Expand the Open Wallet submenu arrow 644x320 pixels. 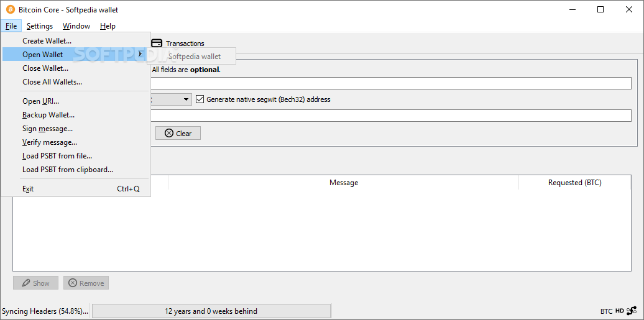tap(140, 54)
